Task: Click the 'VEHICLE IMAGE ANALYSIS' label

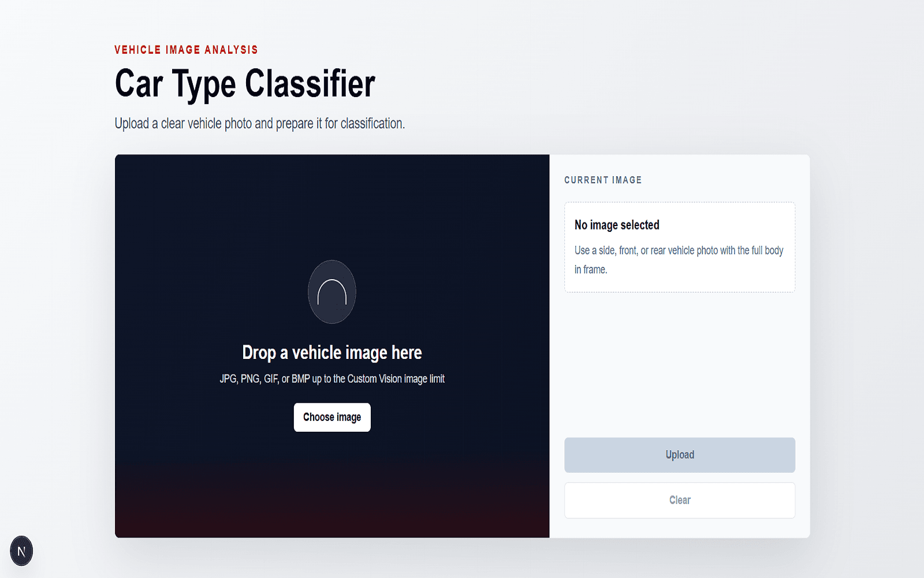Action: pyautogui.click(x=186, y=50)
